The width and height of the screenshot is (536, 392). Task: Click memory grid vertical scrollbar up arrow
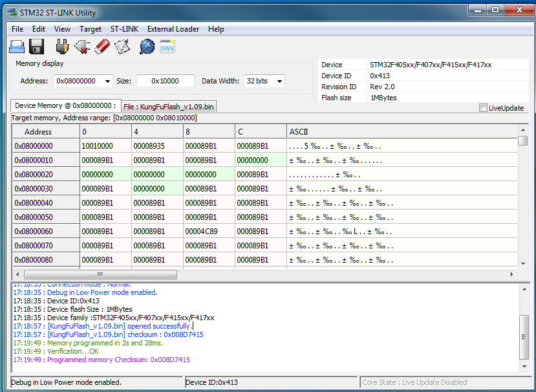[523, 130]
